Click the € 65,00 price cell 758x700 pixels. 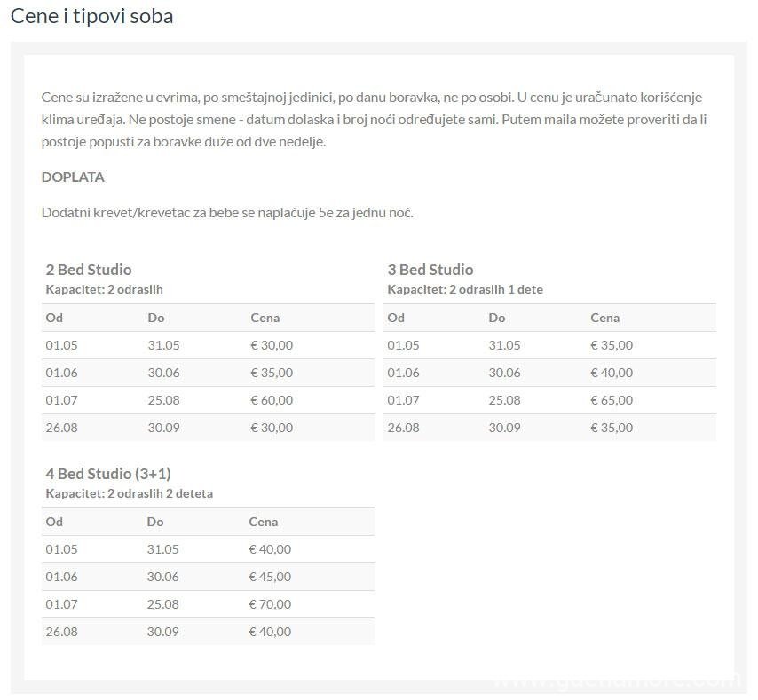pos(612,400)
